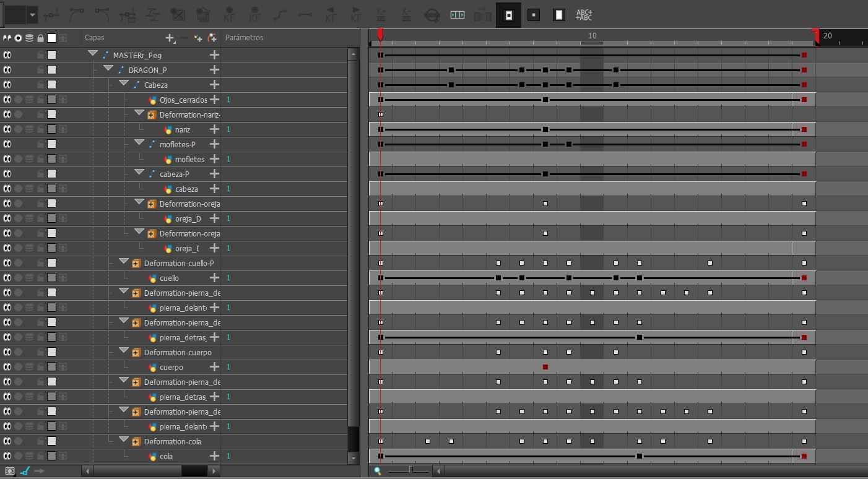
Task: Click the plus icon on the cola row
Action: tap(214, 456)
